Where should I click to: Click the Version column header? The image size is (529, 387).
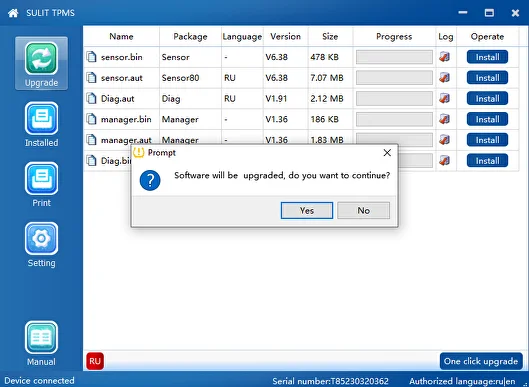click(x=285, y=36)
